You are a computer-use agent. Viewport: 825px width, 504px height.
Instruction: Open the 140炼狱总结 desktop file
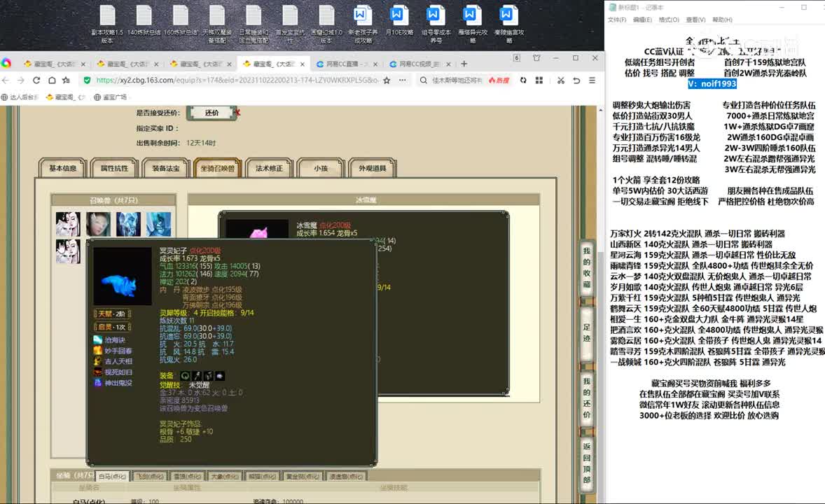(144, 21)
